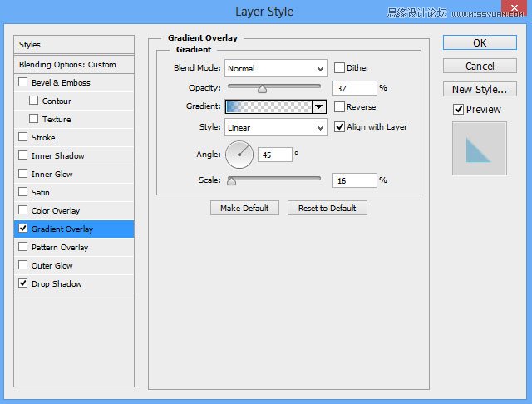
Task: Tick the Color Overlay checkbox
Action: pyautogui.click(x=23, y=210)
